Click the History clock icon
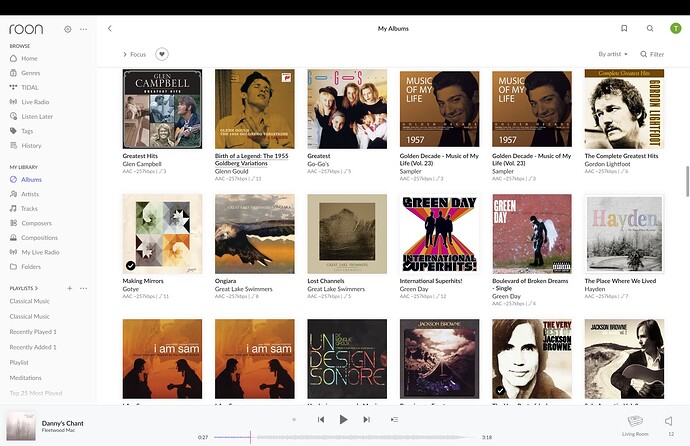Image resolution: width=690 pixels, height=446 pixels. click(14, 145)
